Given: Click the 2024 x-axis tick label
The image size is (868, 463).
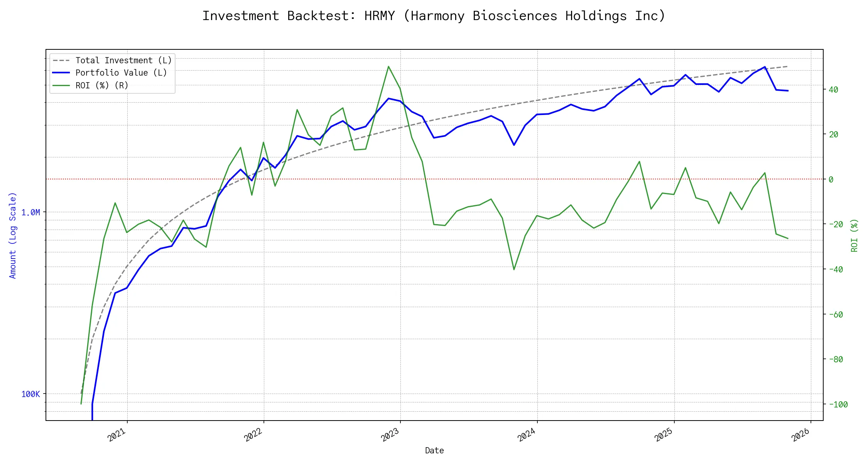Looking at the screenshot, I should pos(527,435).
